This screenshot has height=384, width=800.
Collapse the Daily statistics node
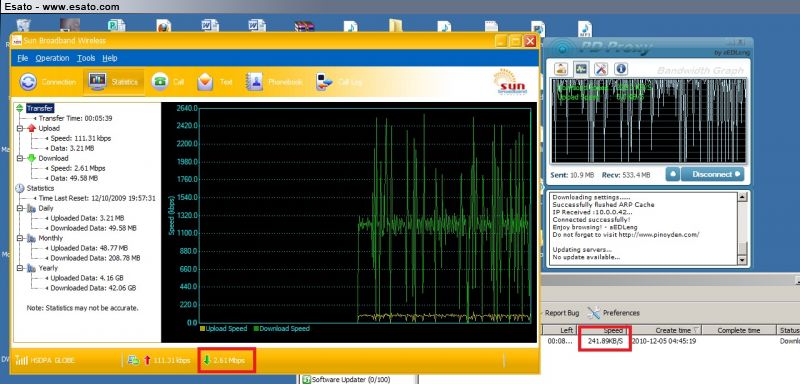[x=20, y=208]
